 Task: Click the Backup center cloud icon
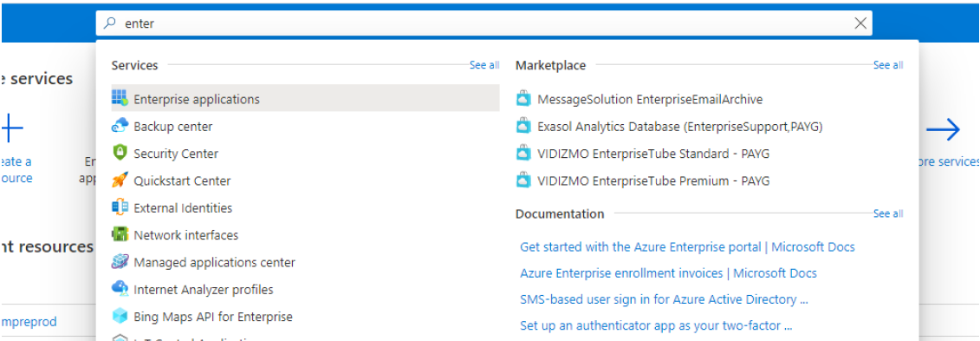(x=119, y=126)
